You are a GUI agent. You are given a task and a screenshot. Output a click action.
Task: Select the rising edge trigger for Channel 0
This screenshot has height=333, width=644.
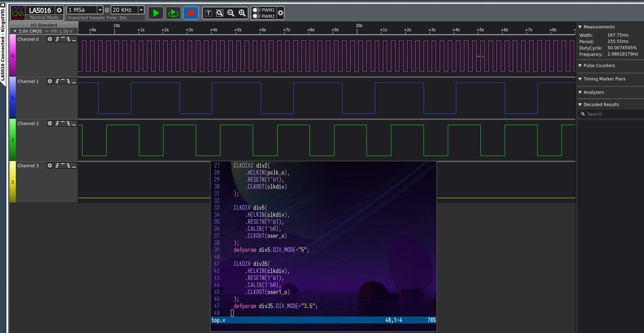(57, 39)
